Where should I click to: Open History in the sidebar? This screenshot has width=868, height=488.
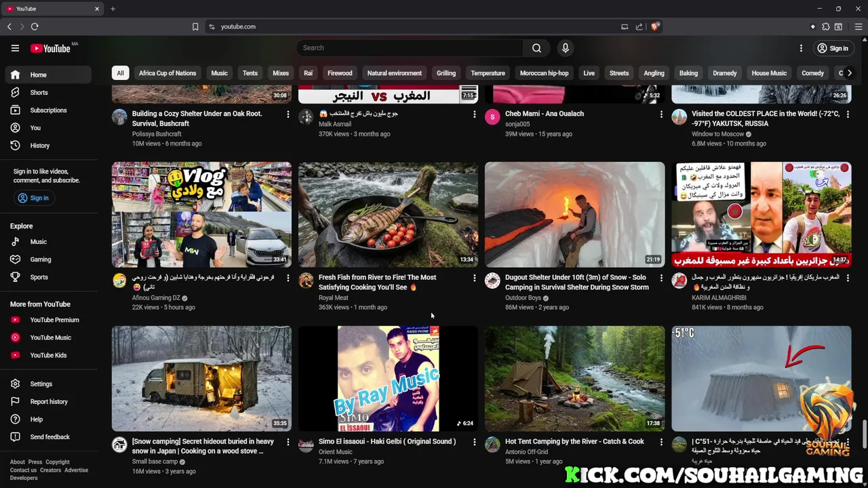[x=47, y=146]
